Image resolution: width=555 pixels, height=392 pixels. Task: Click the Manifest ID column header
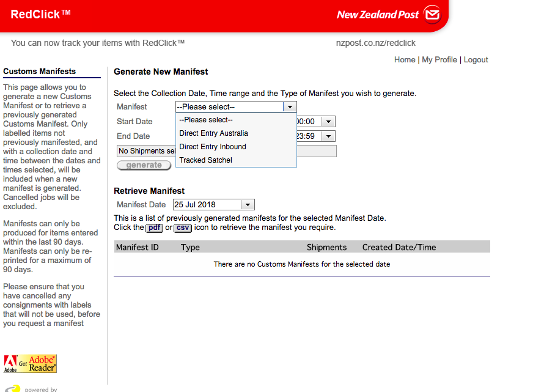coord(138,247)
